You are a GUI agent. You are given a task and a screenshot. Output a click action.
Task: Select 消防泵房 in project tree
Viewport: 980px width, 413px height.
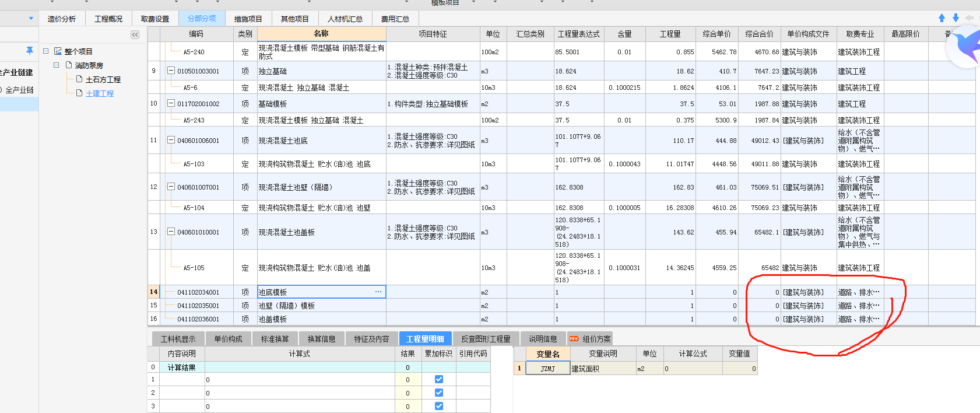(x=89, y=65)
